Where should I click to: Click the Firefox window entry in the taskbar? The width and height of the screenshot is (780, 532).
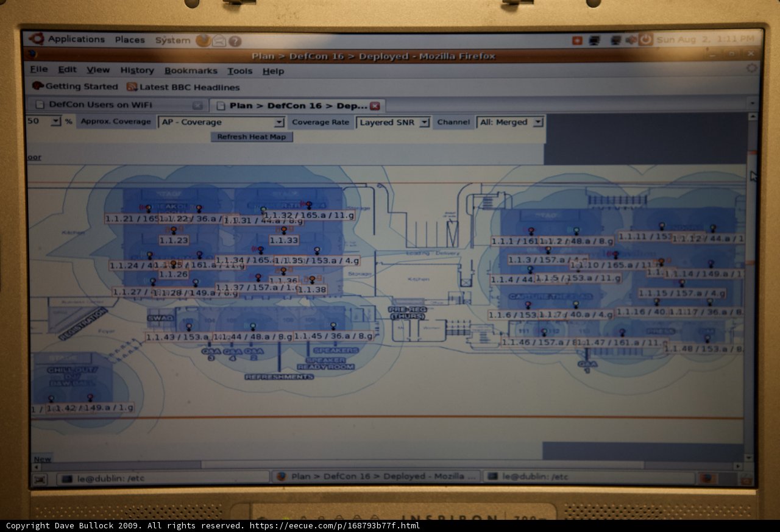(x=376, y=477)
